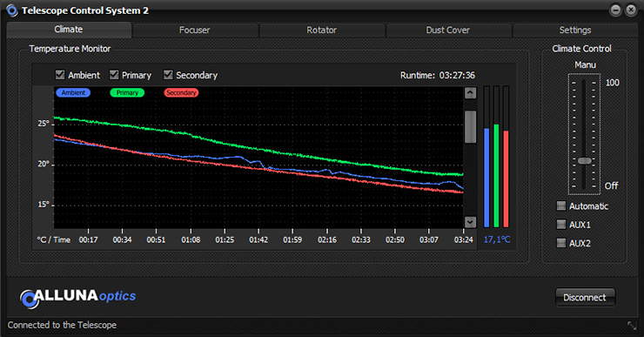
Task: Click the Disconnect button
Action: pos(585,298)
